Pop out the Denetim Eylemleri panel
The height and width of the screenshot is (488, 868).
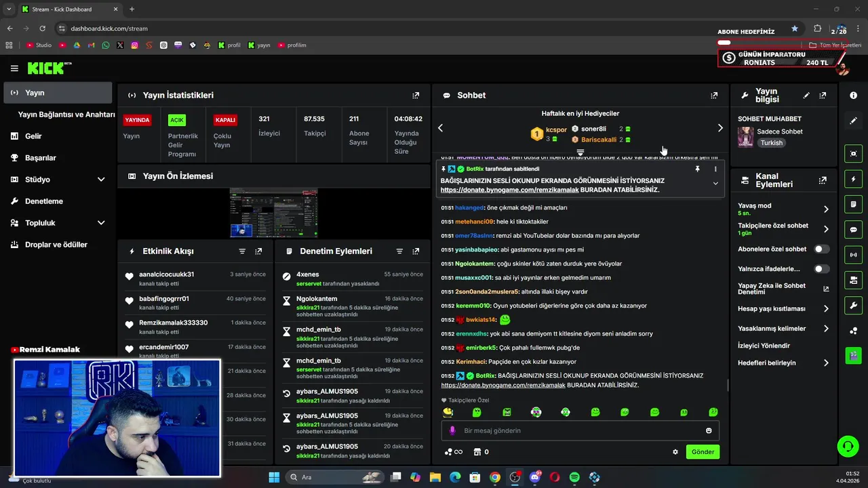(x=416, y=251)
